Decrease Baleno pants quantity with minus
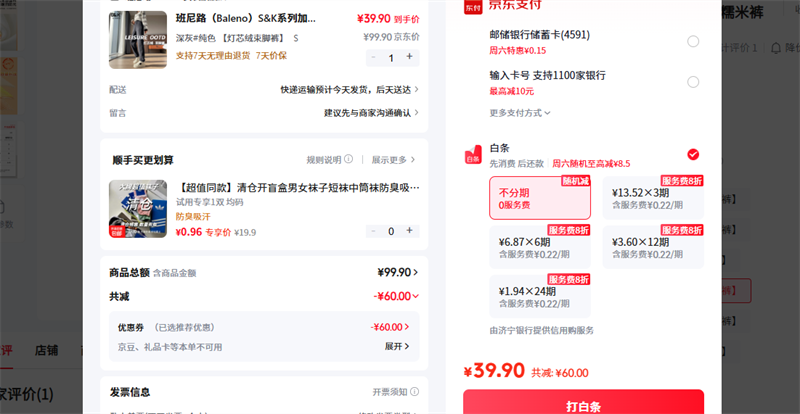The width and height of the screenshot is (800, 414). (373, 57)
